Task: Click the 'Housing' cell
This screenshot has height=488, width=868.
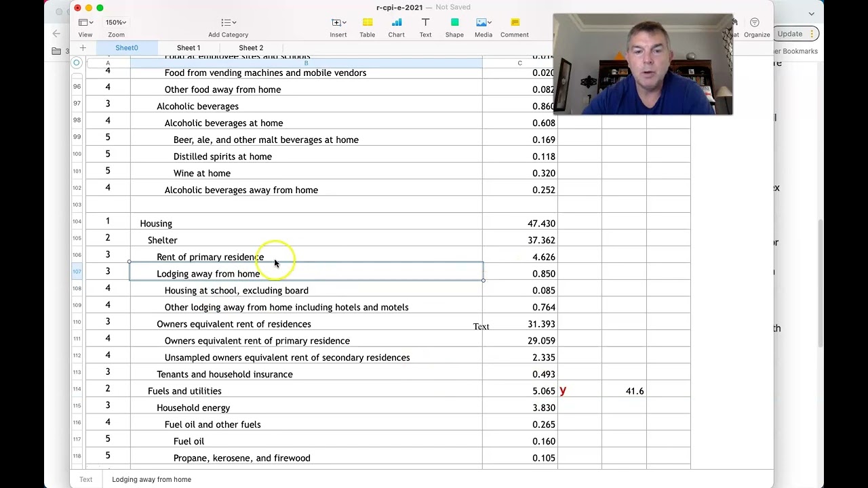Action: [x=306, y=224]
